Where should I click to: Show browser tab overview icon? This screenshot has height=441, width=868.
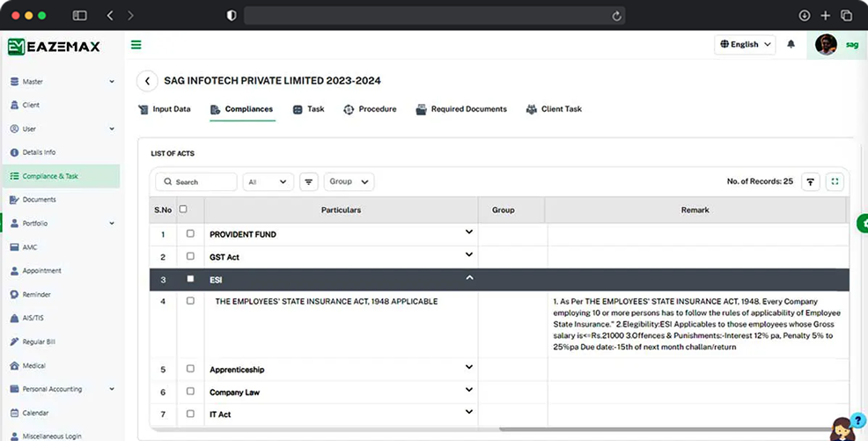coord(846,16)
